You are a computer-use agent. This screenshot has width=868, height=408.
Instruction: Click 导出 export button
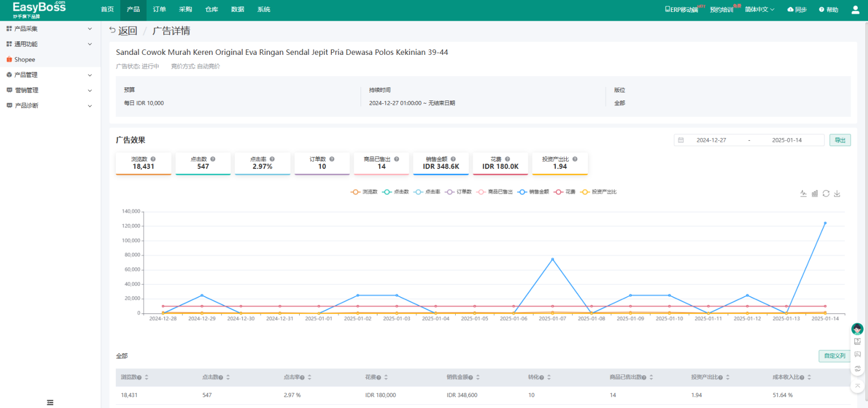[840, 140]
